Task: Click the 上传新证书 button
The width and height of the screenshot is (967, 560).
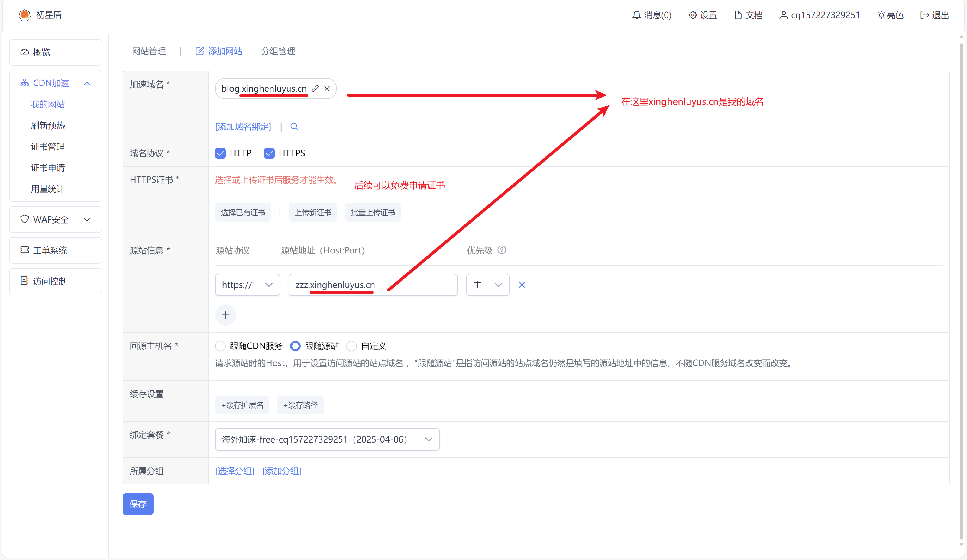Action: [313, 213]
